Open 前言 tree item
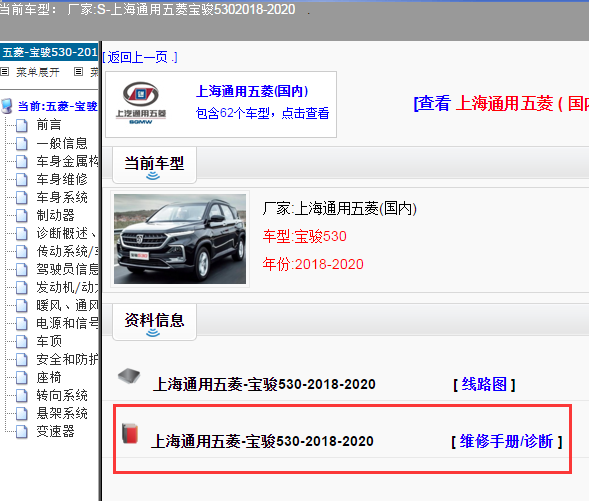This screenshot has height=501, width=589. pos(48,125)
